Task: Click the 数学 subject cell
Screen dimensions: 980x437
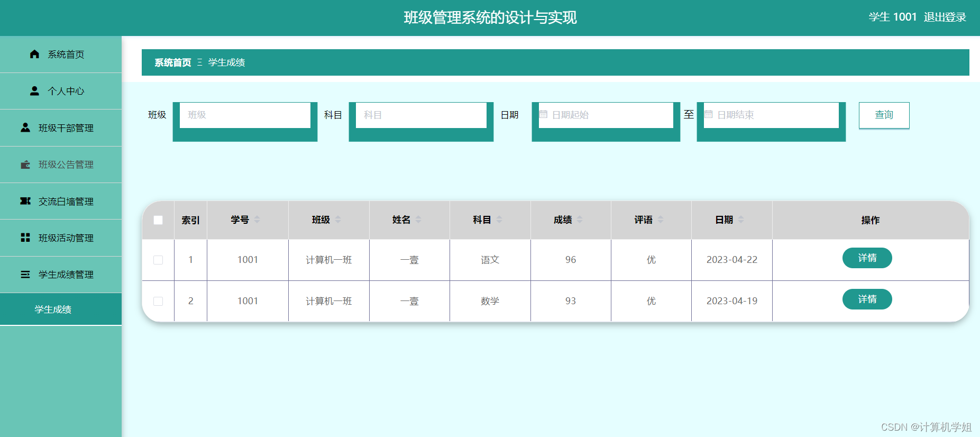Action: (490, 301)
